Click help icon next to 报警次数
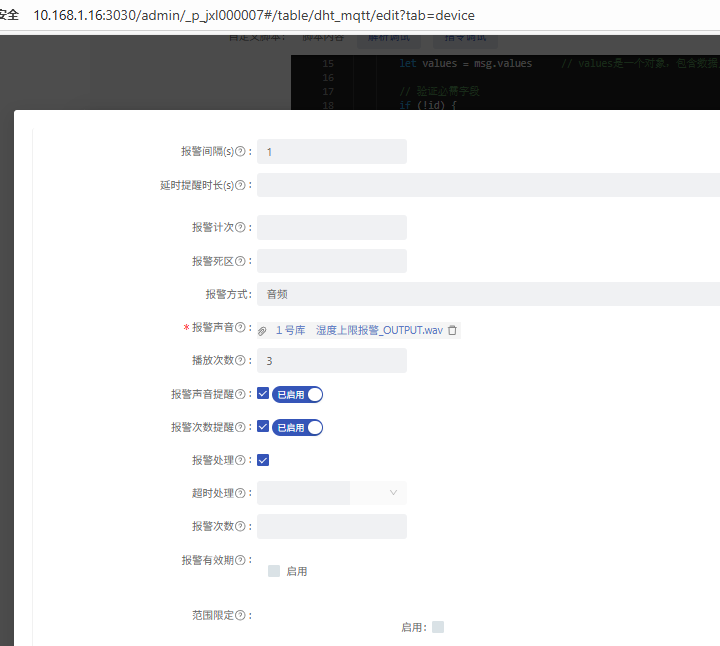720x646 pixels. pos(240,526)
